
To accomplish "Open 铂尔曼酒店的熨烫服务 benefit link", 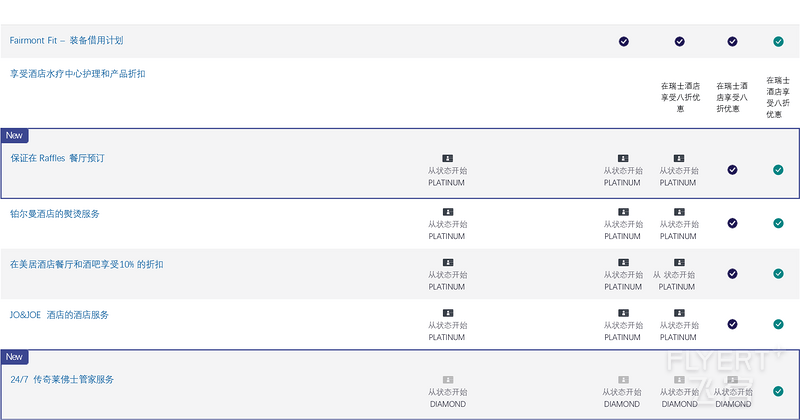I will [x=55, y=214].
